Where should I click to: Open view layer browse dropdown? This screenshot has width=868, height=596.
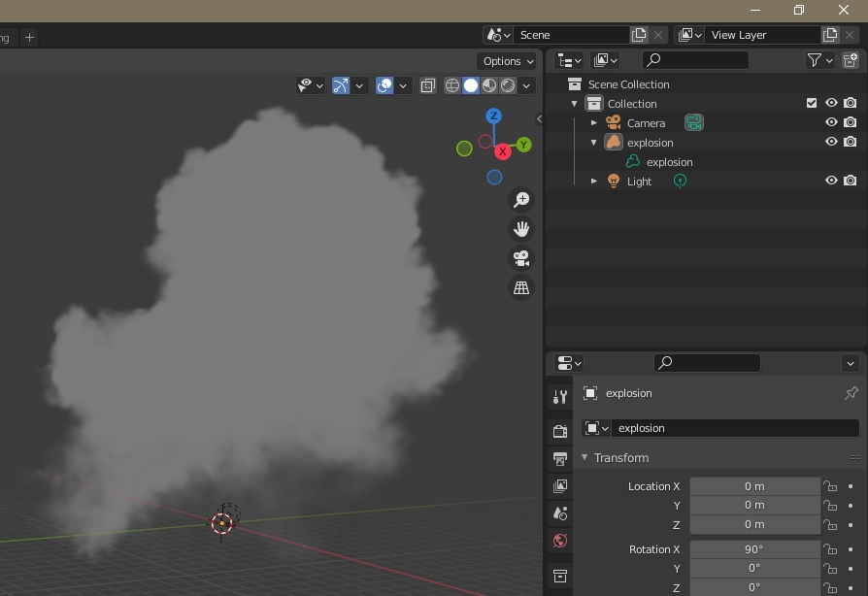pos(689,35)
